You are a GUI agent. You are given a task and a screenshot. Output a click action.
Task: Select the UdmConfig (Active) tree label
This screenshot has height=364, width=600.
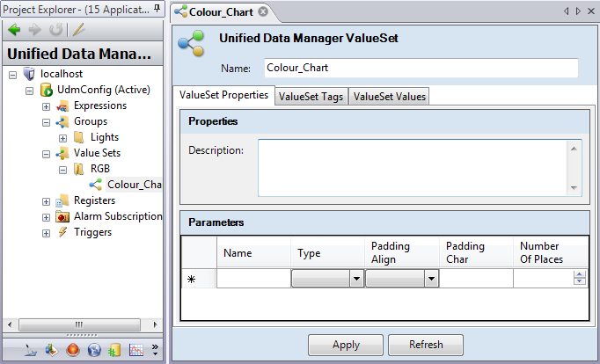[x=104, y=90]
